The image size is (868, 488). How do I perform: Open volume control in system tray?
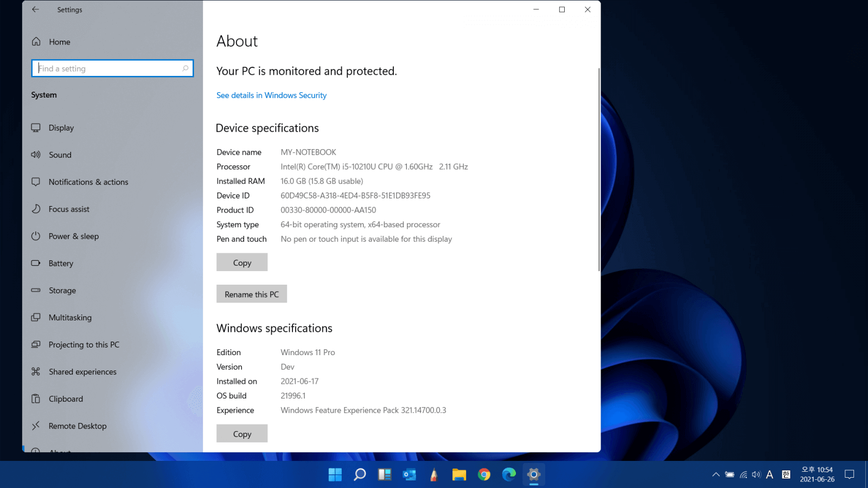(756, 475)
